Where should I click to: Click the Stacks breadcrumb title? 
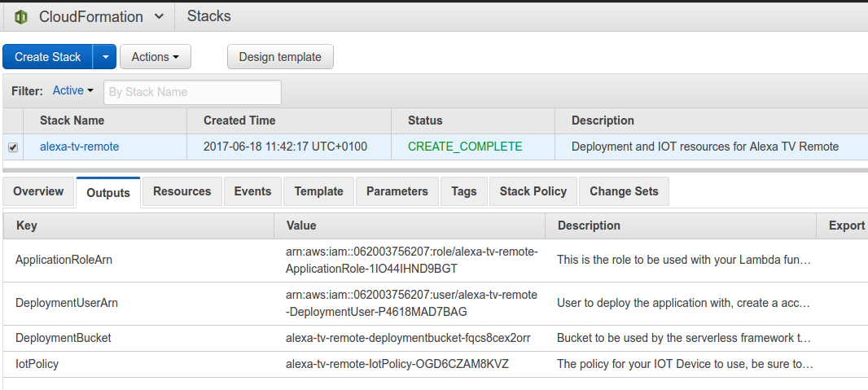click(x=208, y=16)
